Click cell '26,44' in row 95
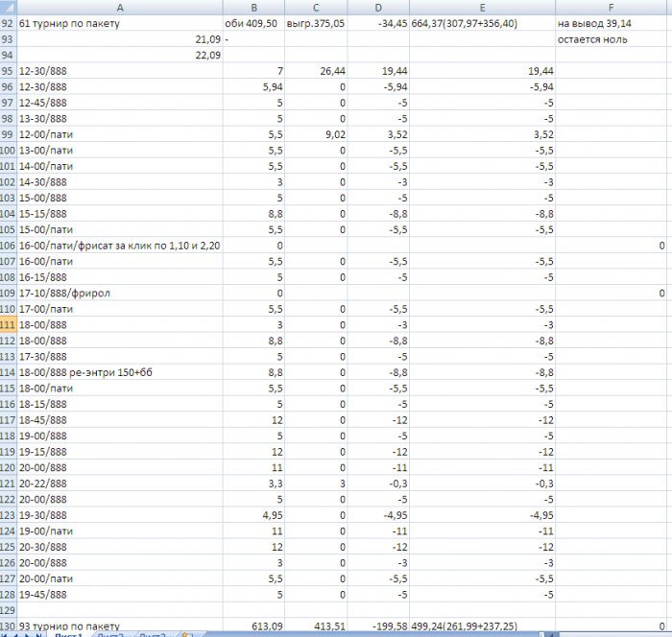The width and height of the screenshot is (672, 637). pos(316,71)
